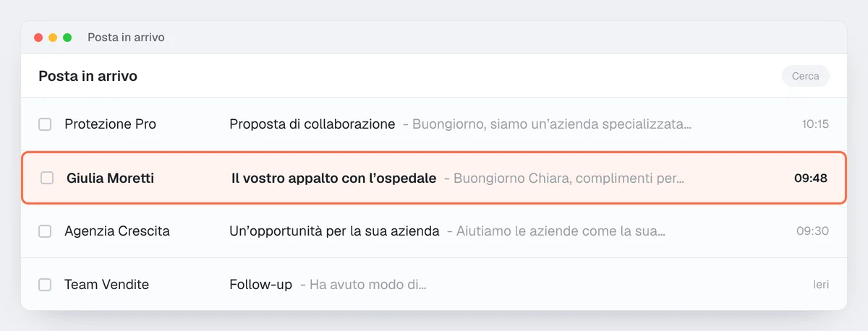Open Un'opportunità per la sua azienda email
The width and height of the screenshot is (868, 331).
point(334,231)
